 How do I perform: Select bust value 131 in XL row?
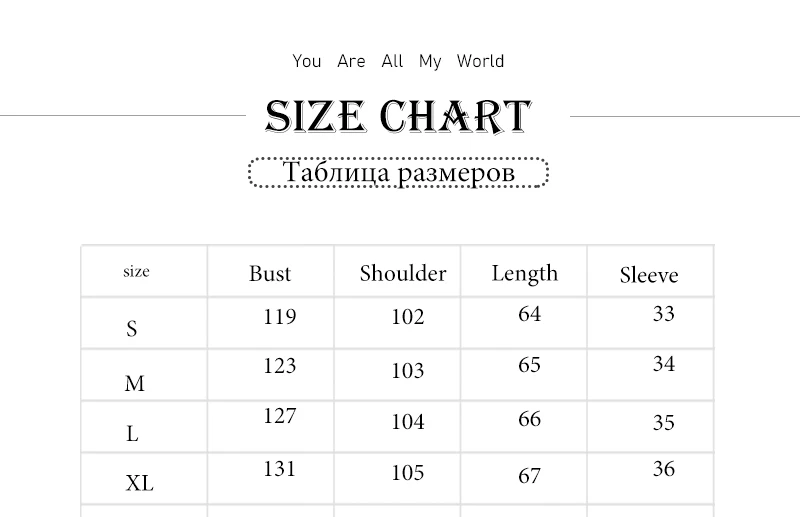(x=280, y=469)
